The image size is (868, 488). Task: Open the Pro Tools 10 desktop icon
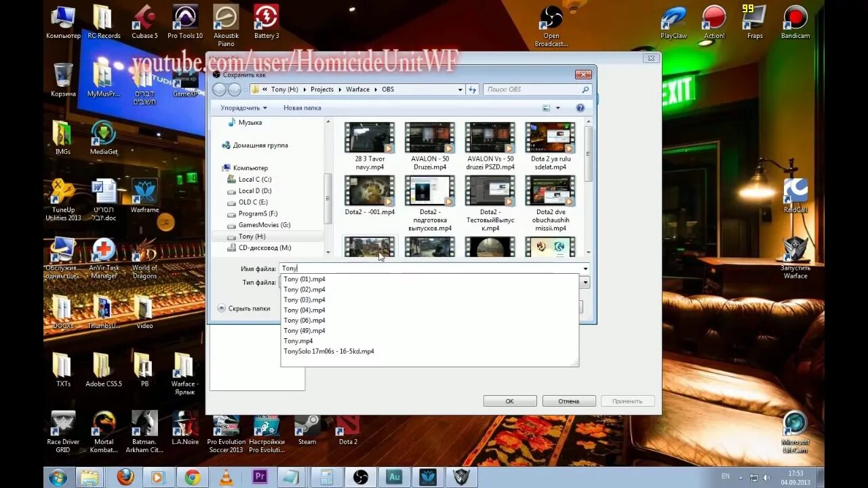pyautogui.click(x=185, y=22)
